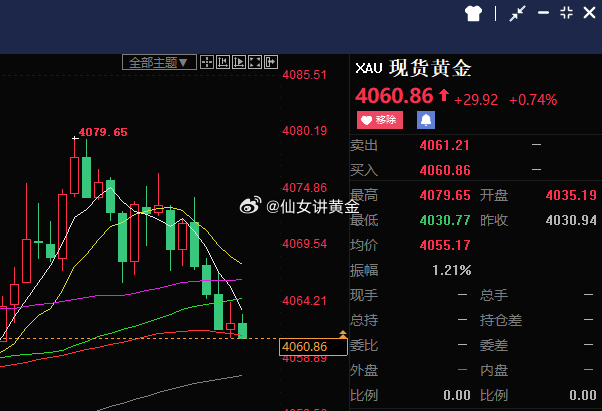The width and height of the screenshot is (602, 411).
Task: Click the 最低 value 4030.77
Action: pyautogui.click(x=445, y=220)
